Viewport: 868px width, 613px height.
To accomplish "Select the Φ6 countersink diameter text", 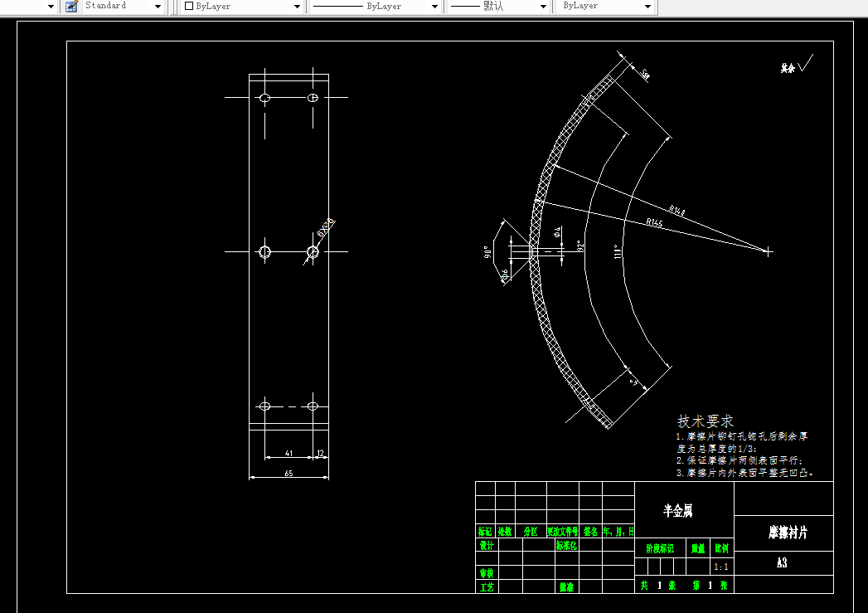I will (504, 275).
